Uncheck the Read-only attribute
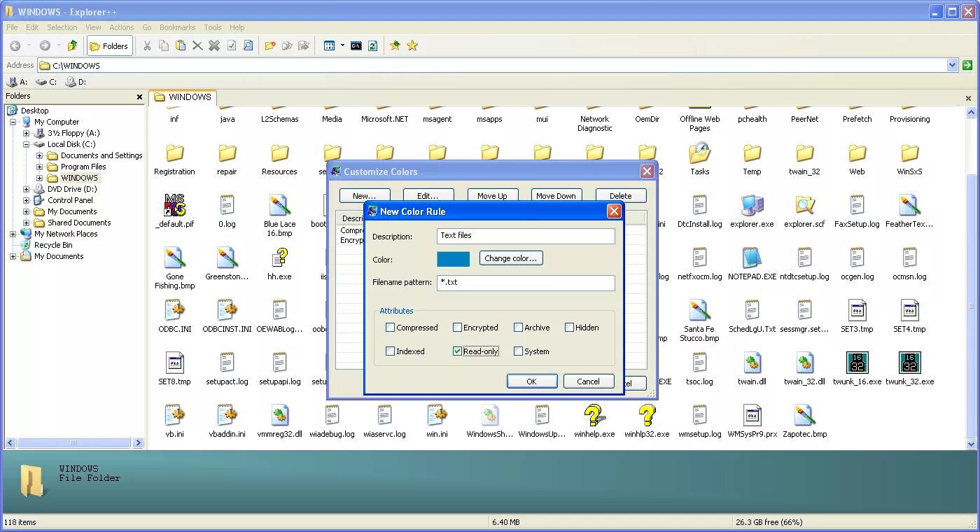The width and height of the screenshot is (980, 532). coord(458,351)
